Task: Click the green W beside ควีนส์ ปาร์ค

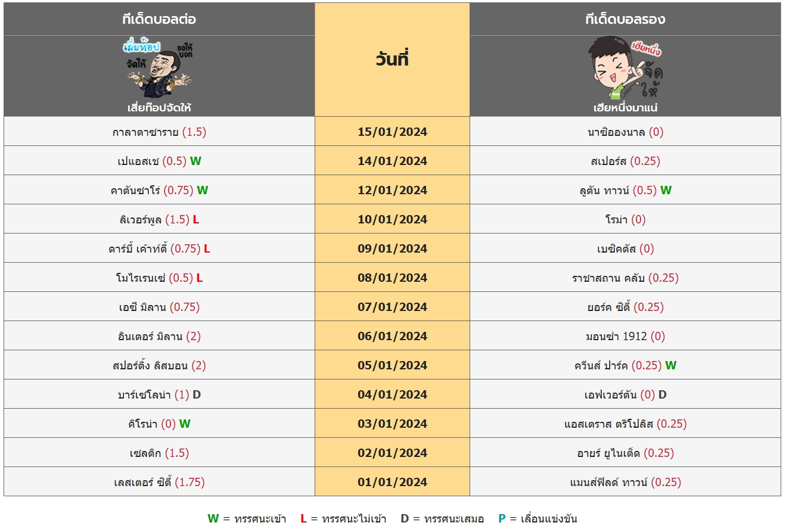Action: [x=670, y=365]
